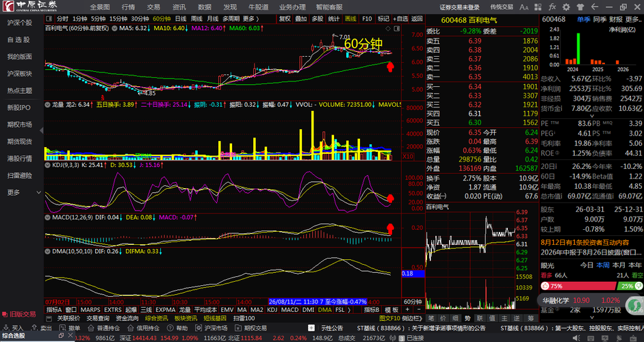644x342 pixels.
Task: Open the 旧版交易 old trading icon
Action: click(x=5, y=314)
